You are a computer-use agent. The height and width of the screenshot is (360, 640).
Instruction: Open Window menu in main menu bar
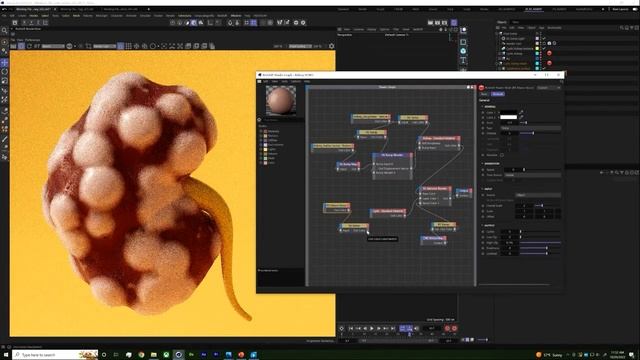(x=236, y=16)
